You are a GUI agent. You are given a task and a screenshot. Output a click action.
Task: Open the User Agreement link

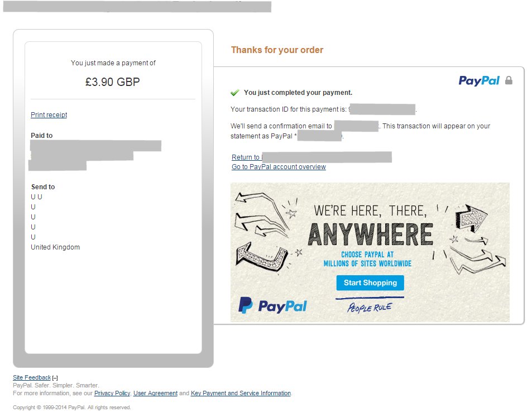pyautogui.click(x=155, y=393)
